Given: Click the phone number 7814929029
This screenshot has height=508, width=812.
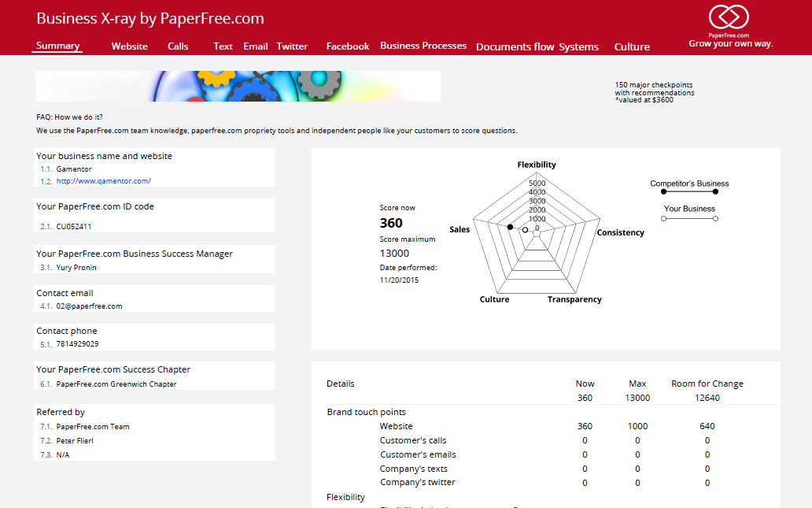Looking at the screenshot, I should pos(77,343).
